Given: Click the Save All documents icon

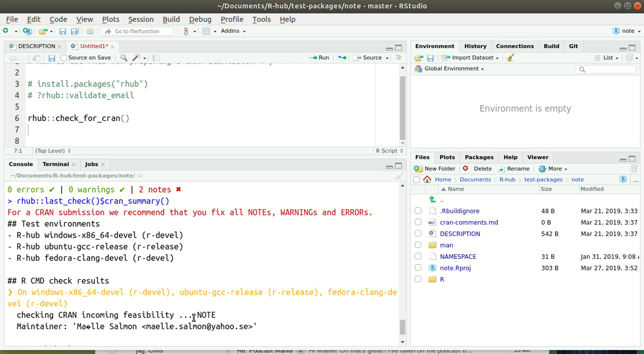Looking at the screenshot, I should pyautogui.click(x=75, y=31).
